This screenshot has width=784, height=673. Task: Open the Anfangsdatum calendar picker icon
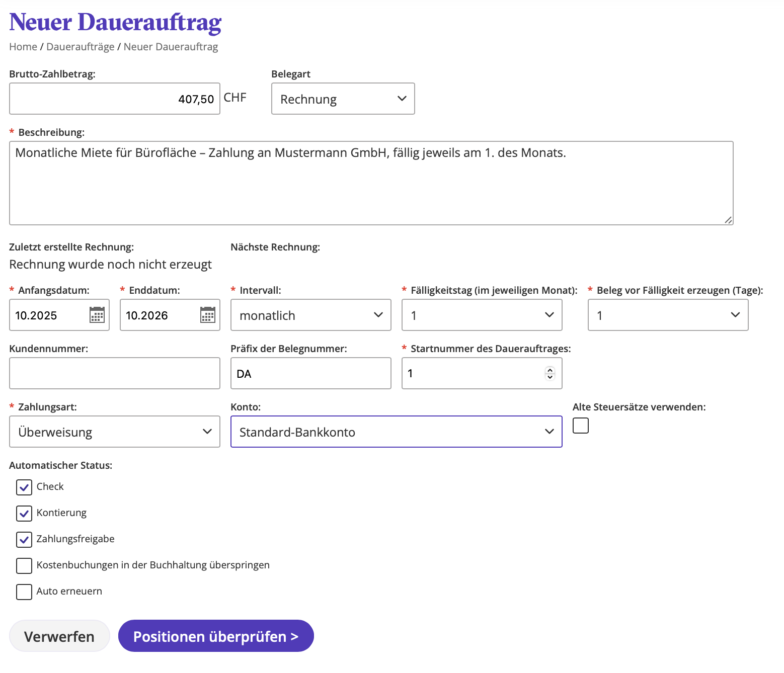pos(97,315)
